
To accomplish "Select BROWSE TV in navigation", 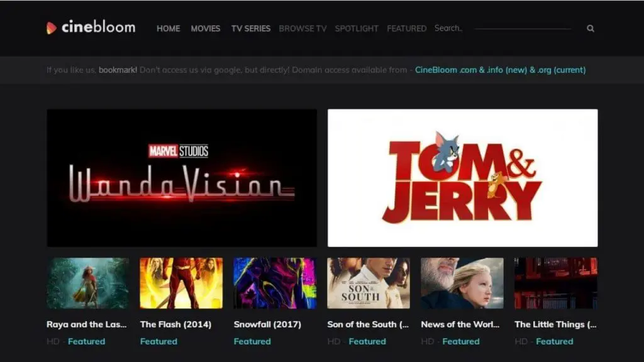I will pyautogui.click(x=303, y=28).
